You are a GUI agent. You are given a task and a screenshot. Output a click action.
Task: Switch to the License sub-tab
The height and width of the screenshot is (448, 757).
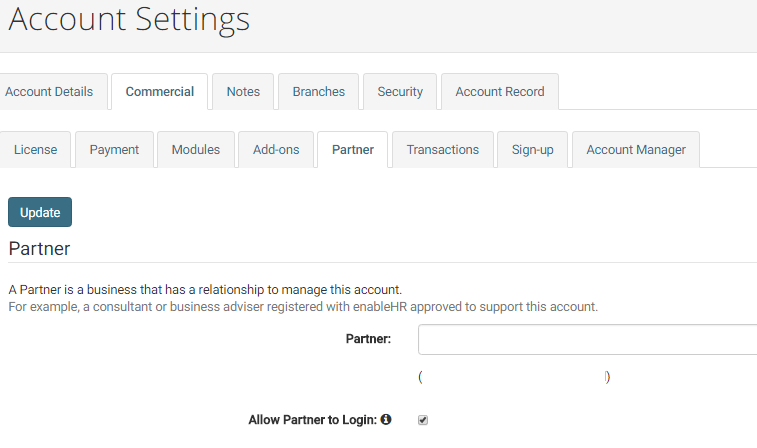[x=36, y=150]
